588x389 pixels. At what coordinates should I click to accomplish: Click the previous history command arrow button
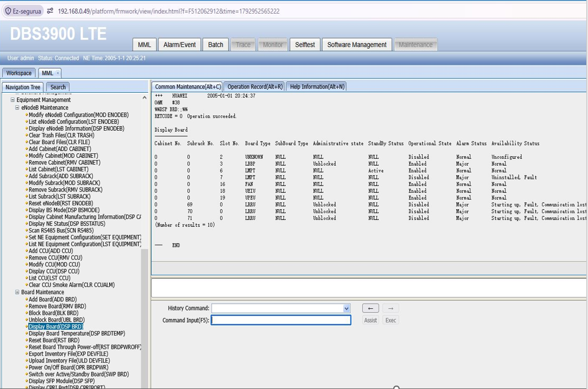tap(371, 308)
